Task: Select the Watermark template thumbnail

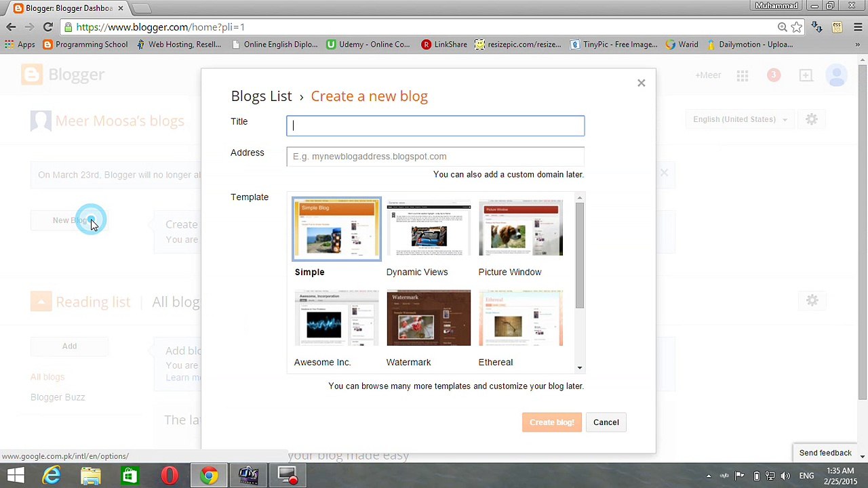Action: 429,318
